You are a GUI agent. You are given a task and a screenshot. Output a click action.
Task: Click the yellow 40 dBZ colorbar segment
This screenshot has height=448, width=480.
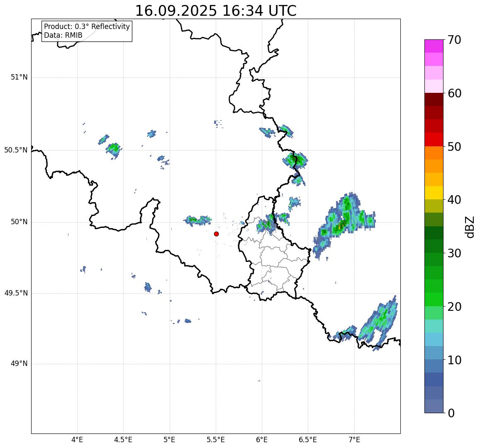pyautogui.click(x=434, y=193)
